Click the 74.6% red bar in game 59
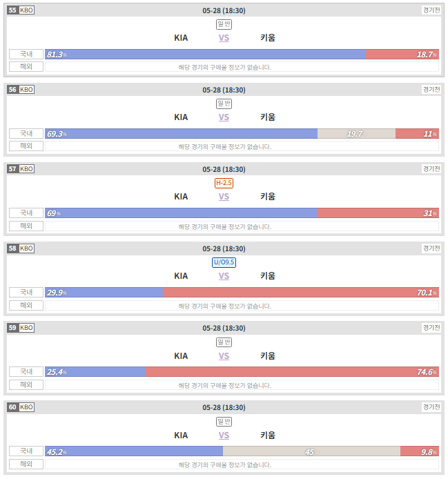Viewport: 448px width, 479px height. tap(292, 372)
